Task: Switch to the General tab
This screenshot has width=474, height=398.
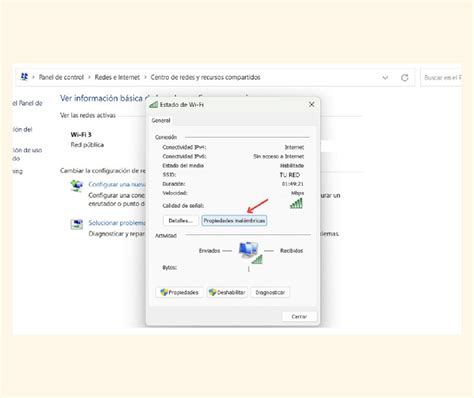Action: pyautogui.click(x=161, y=120)
